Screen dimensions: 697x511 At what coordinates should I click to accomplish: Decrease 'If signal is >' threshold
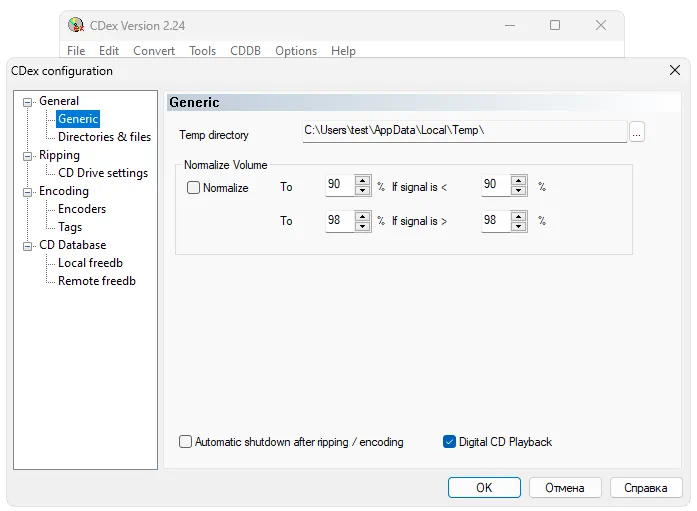click(519, 227)
